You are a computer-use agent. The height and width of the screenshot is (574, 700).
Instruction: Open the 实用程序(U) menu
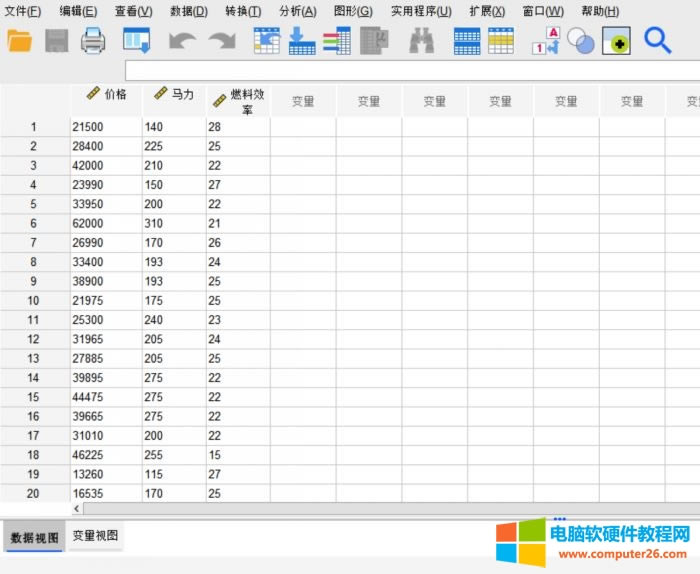click(x=421, y=11)
